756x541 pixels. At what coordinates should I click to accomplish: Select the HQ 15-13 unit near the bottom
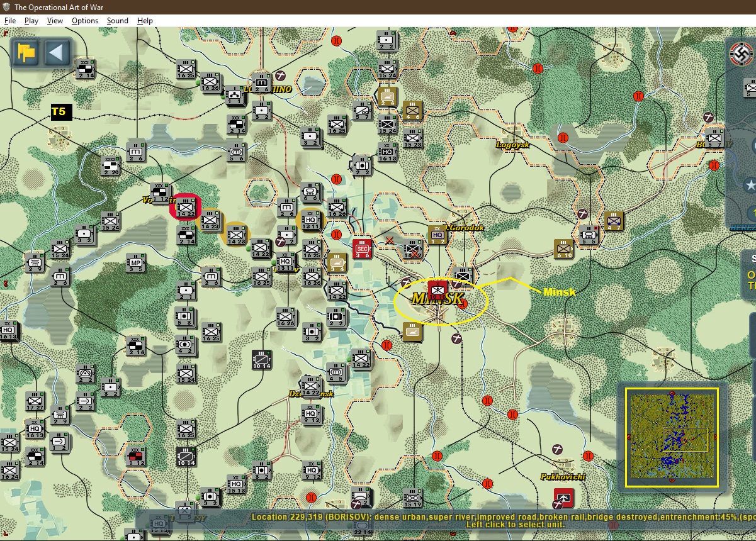(237, 484)
